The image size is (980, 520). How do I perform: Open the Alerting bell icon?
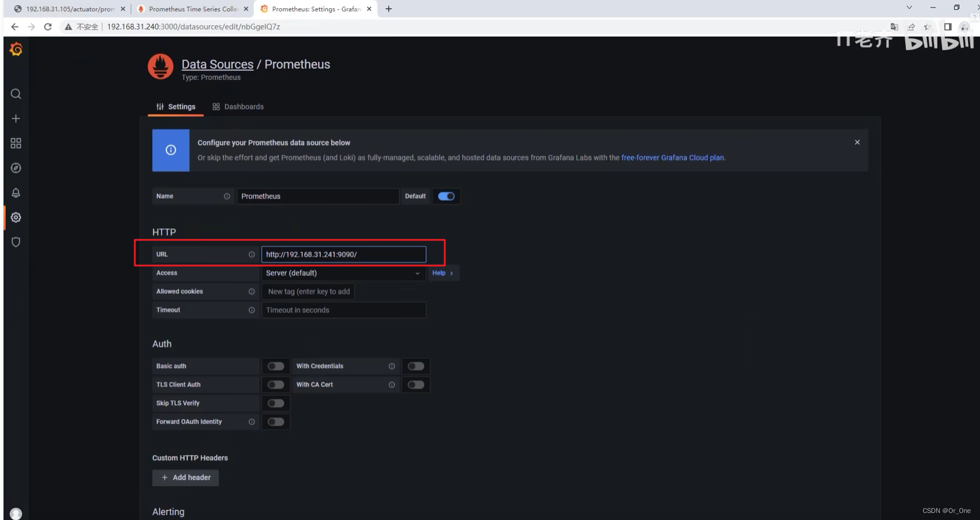pos(16,193)
